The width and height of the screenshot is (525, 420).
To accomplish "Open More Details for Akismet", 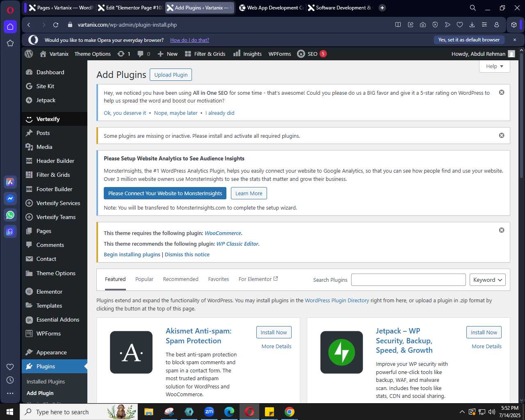I will point(276,346).
